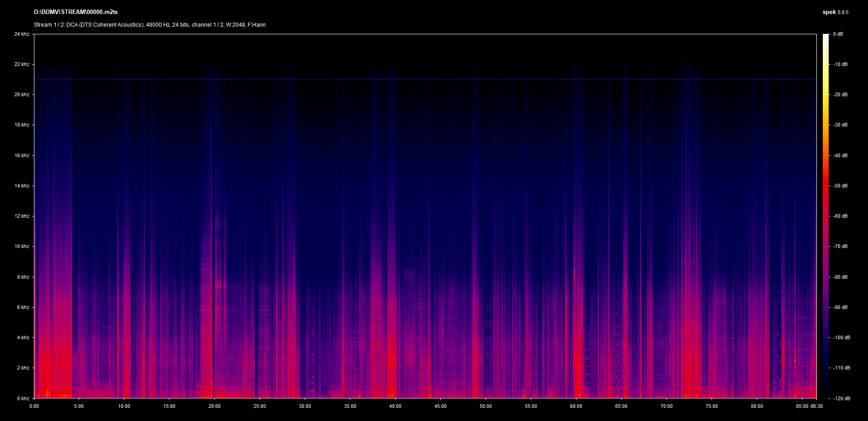Click the spek 0.8.5 version label
868x421 pixels.
[835, 12]
